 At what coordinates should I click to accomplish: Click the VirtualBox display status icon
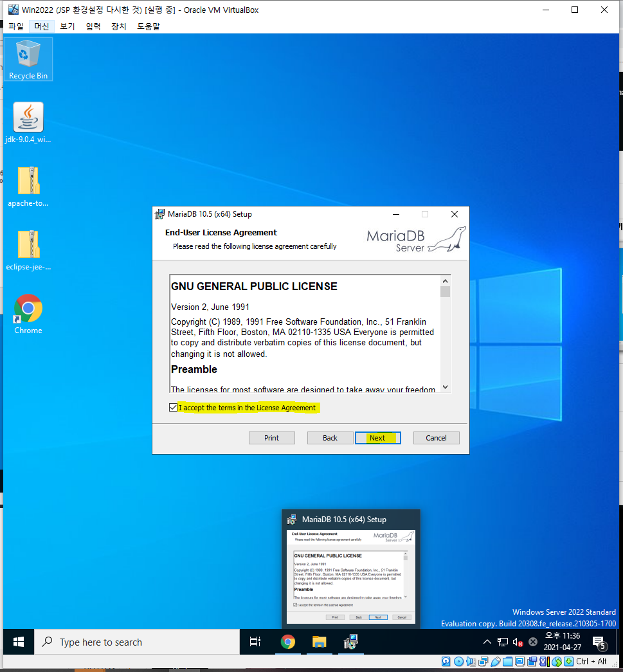pos(519,661)
